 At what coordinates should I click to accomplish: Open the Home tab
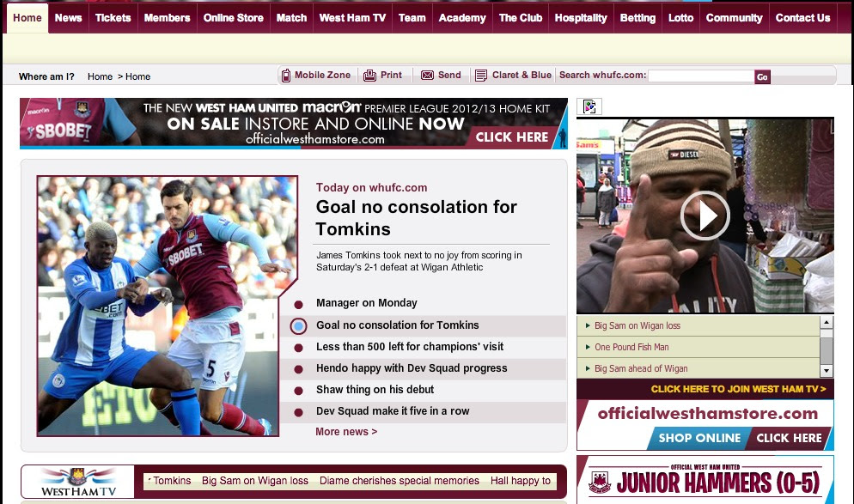coord(27,18)
